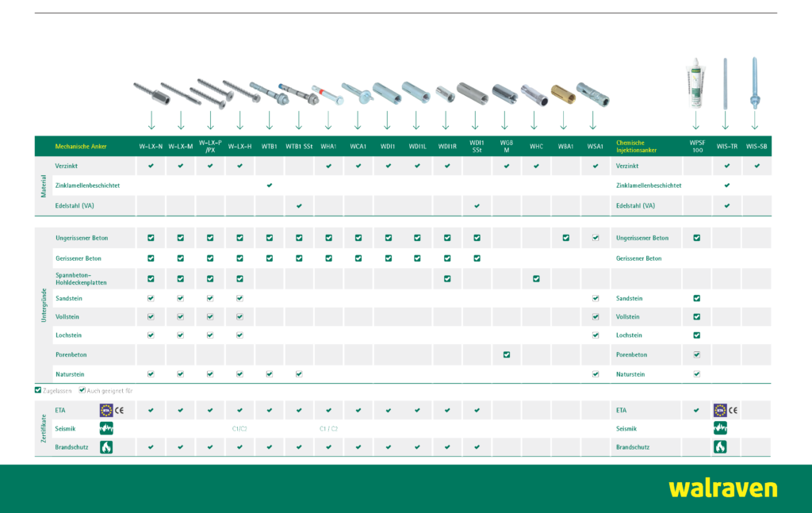This screenshot has width=812, height=513.
Task: Click the WPSF 100 column header
Action: [697, 147]
